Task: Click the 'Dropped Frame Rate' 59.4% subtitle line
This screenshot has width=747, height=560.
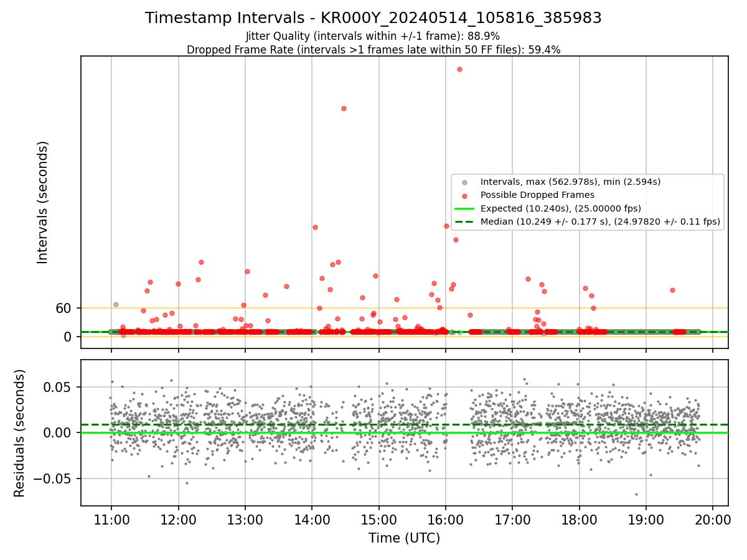Action: pos(374,50)
